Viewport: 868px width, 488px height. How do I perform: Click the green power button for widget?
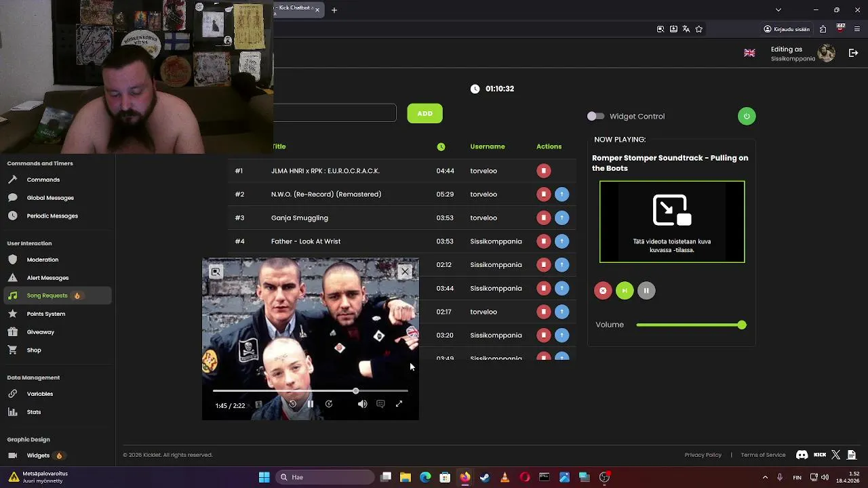tap(747, 116)
